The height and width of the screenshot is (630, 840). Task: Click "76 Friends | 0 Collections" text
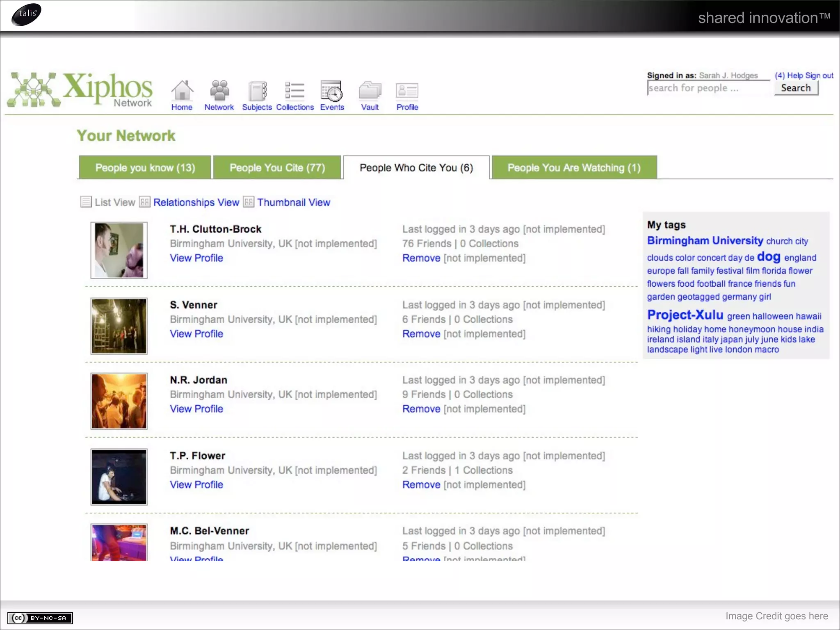click(460, 244)
